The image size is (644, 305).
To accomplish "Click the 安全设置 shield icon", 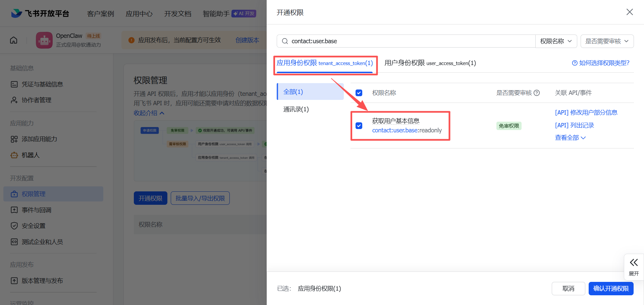I will [x=14, y=226].
